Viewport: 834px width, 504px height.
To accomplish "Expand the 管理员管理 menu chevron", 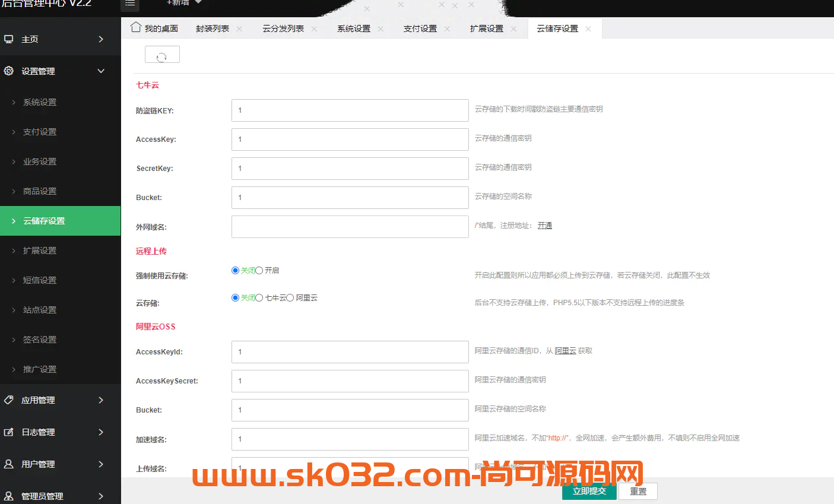I will [101, 496].
